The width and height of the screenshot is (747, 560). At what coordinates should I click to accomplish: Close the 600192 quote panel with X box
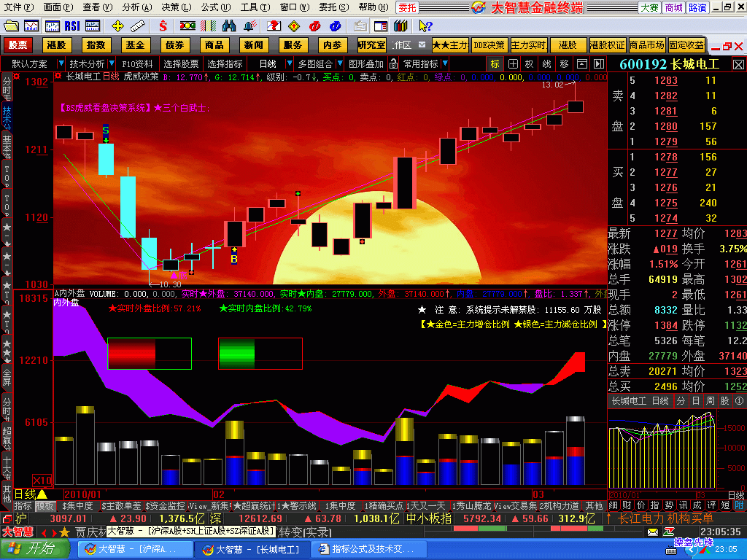tap(738, 64)
